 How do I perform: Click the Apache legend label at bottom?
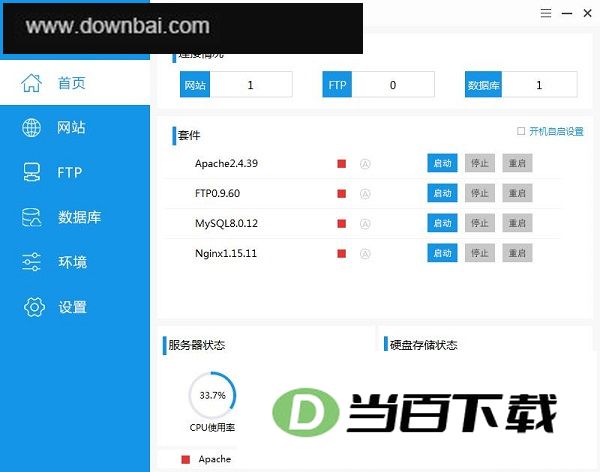[215, 459]
